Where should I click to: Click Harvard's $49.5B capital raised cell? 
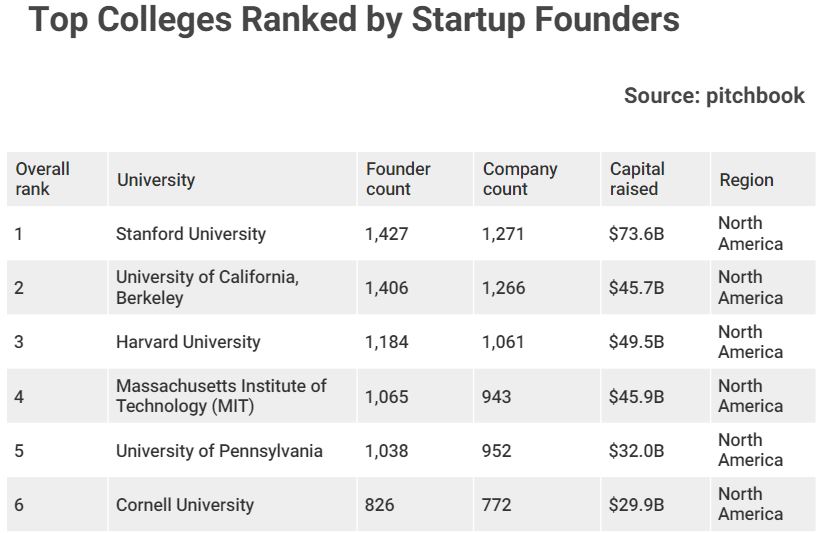click(x=636, y=342)
